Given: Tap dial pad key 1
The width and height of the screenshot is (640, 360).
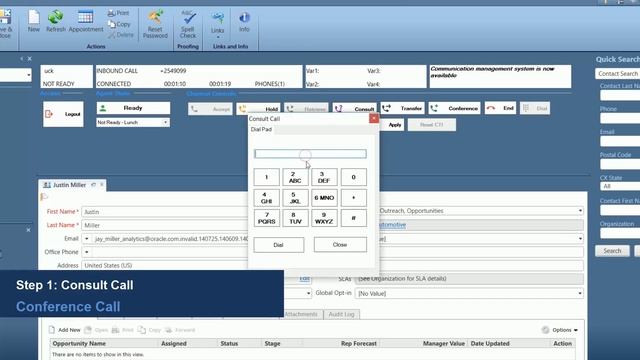Looking at the screenshot, I should point(267,177).
